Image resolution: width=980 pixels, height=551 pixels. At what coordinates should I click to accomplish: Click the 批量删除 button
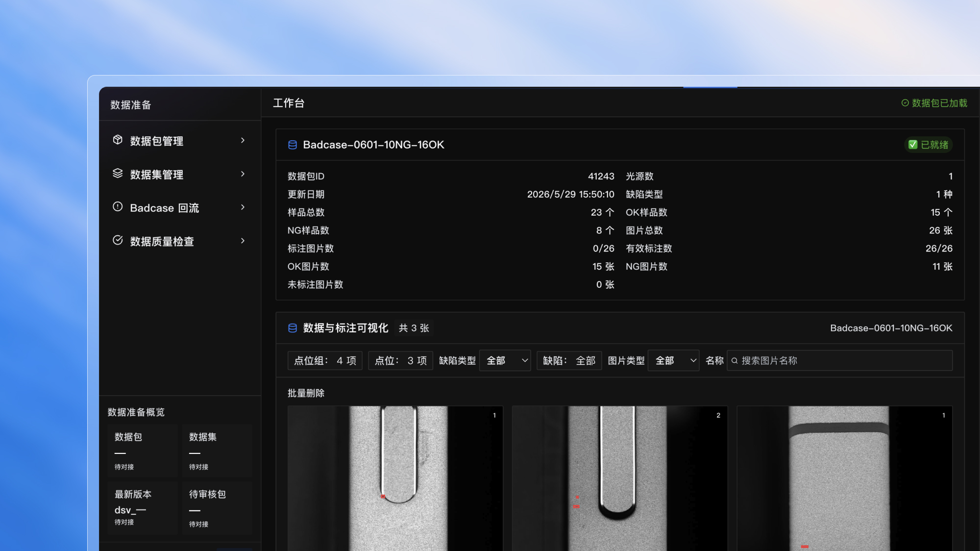(306, 393)
